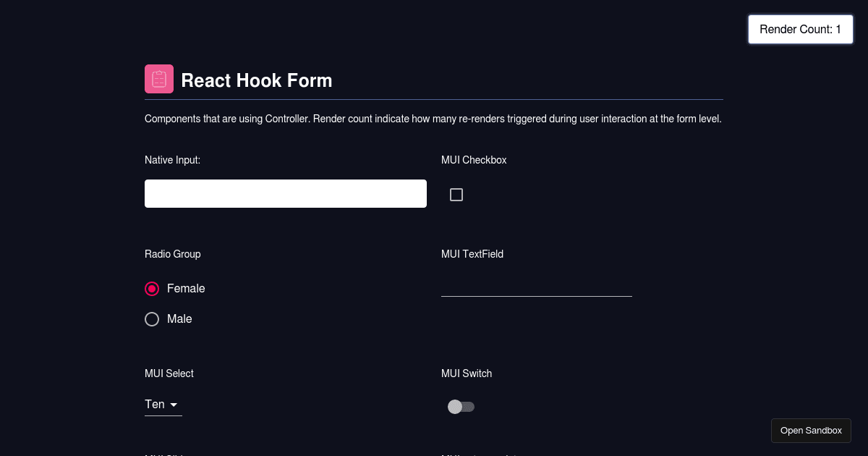Click the Native Input text field

point(285,193)
